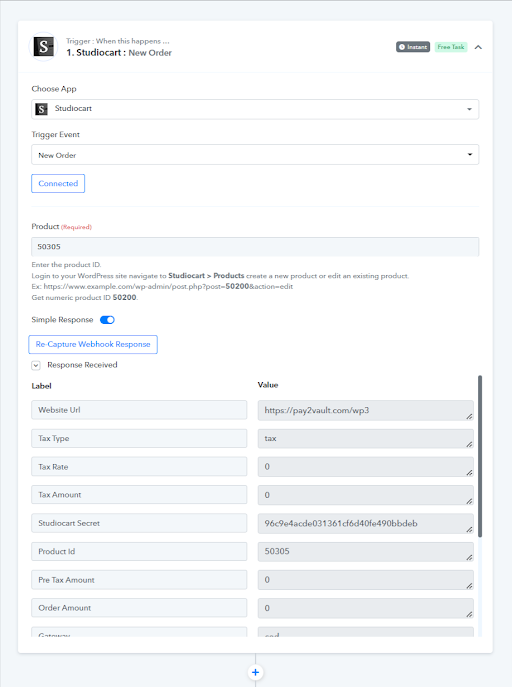Collapse the trigger step with chevron

478,47
